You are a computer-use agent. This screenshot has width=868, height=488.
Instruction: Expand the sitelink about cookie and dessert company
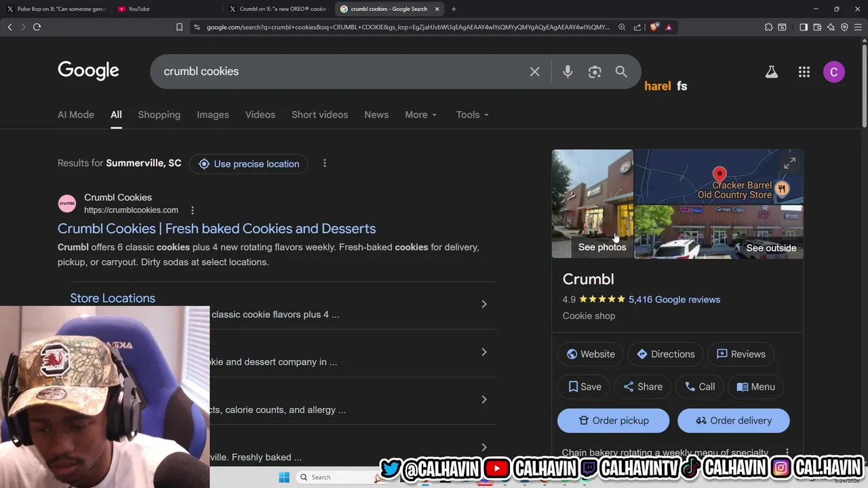click(x=484, y=352)
